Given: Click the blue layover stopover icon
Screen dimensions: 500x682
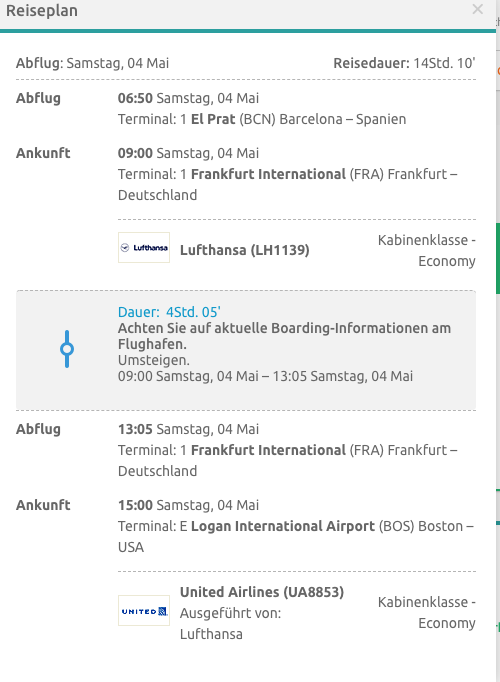Looking at the screenshot, I should click(x=67, y=349).
